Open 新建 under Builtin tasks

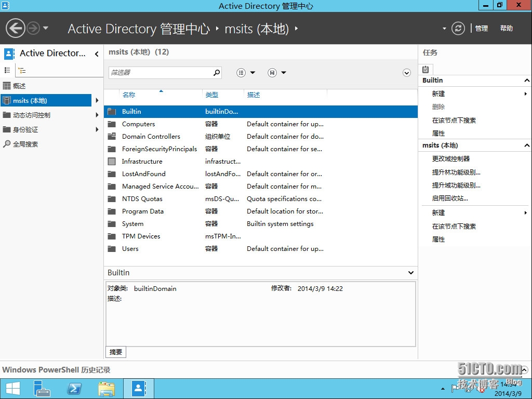coord(438,94)
